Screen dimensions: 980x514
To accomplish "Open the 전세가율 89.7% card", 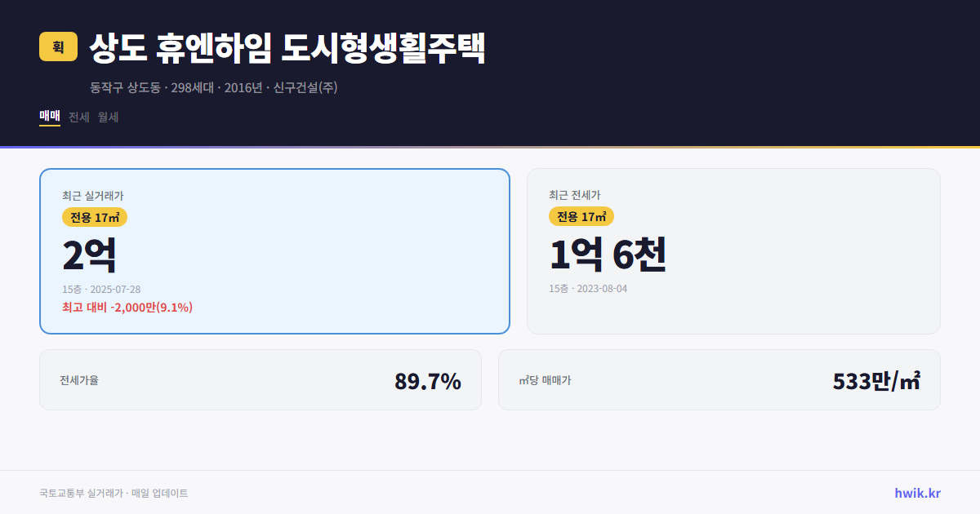I will click(261, 379).
